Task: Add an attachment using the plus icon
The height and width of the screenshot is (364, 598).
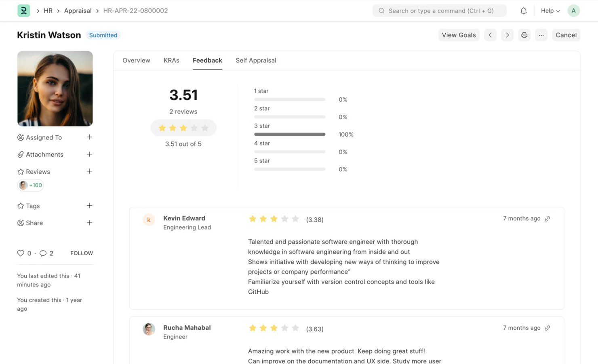Action: pos(89,154)
